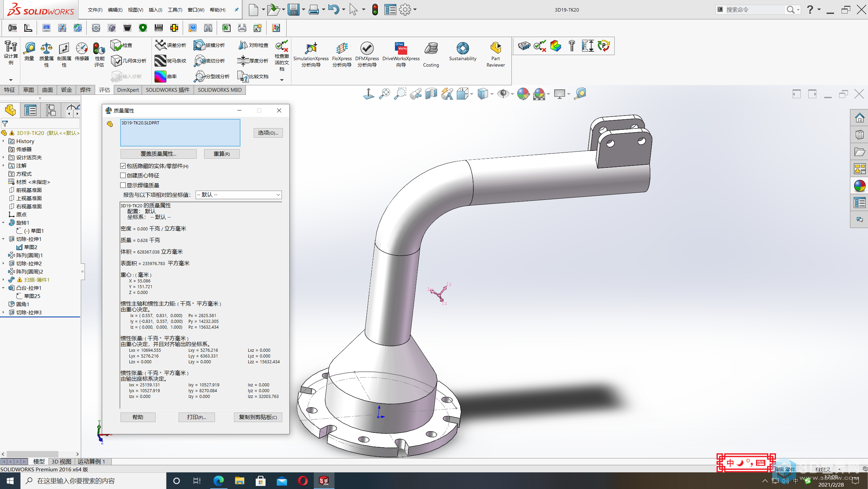The image size is (868, 489).
Task: Open the Sustainability tool
Action: tap(463, 52)
